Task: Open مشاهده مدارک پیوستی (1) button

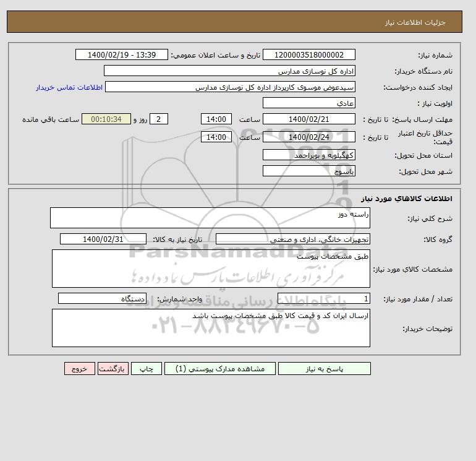Action: [x=220, y=369]
